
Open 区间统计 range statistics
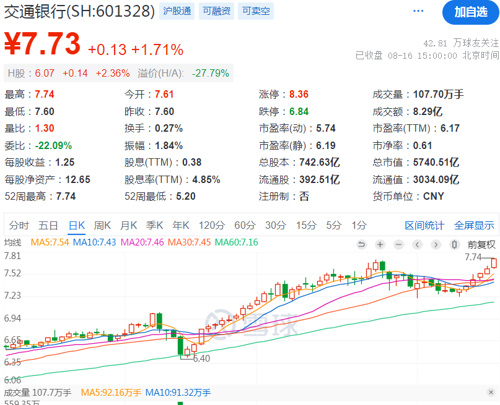(x=424, y=226)
